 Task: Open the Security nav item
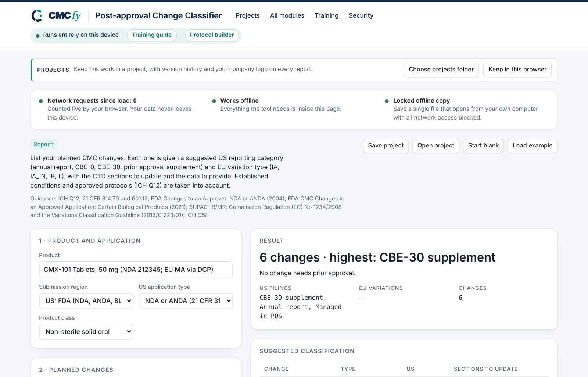pyautogui.click(x=361, y=15)
